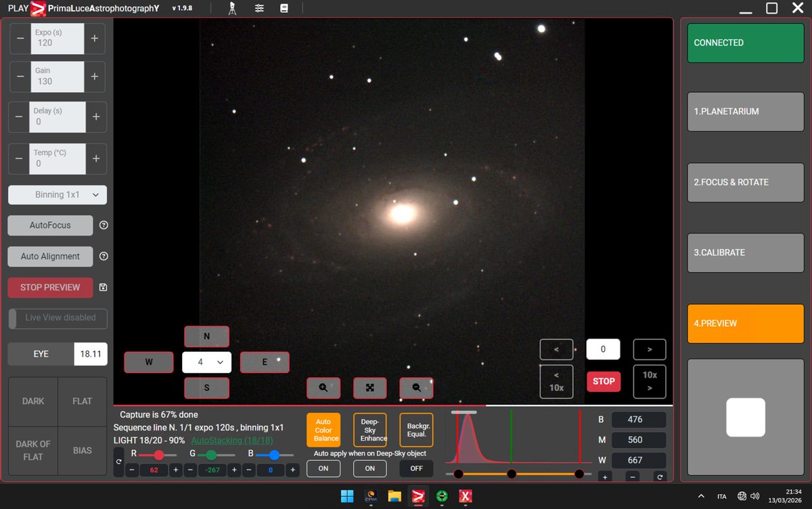Show AutoFocus help question mark
The height and width of the screenshot is (509, 812).
(x=104, y=225)
